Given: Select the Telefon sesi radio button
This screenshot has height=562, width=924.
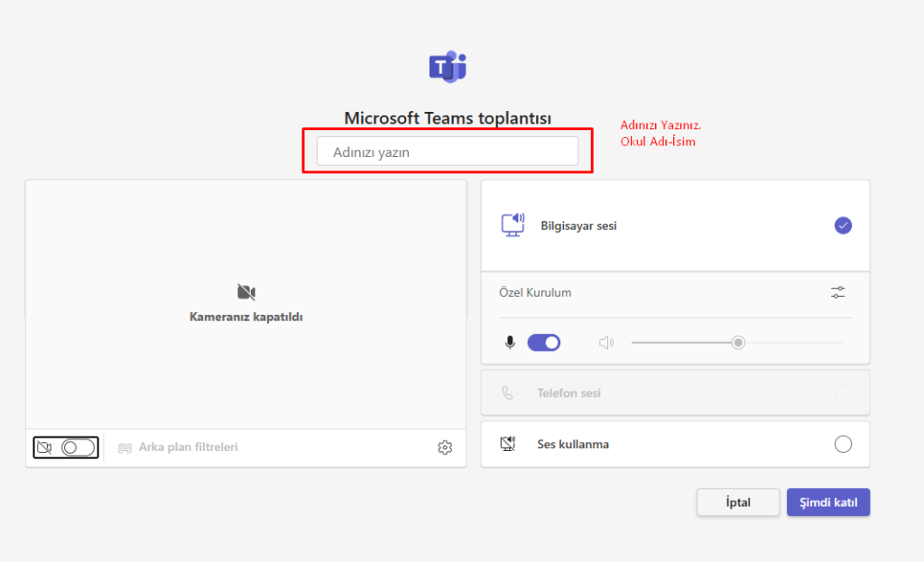Looking at the screenshot, I should point(843,393).
